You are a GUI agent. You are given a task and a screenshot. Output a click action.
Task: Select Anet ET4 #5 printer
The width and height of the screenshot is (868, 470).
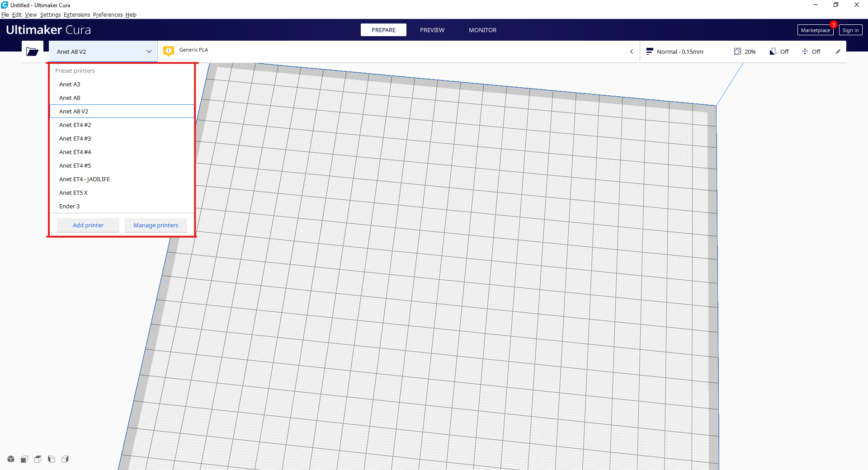click(x=122, y=165)
